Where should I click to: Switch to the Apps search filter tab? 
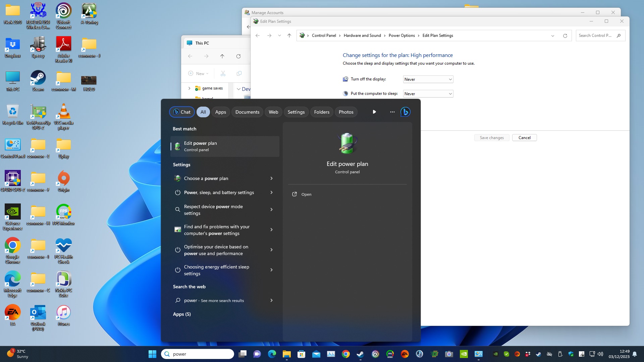coord(220,112)
